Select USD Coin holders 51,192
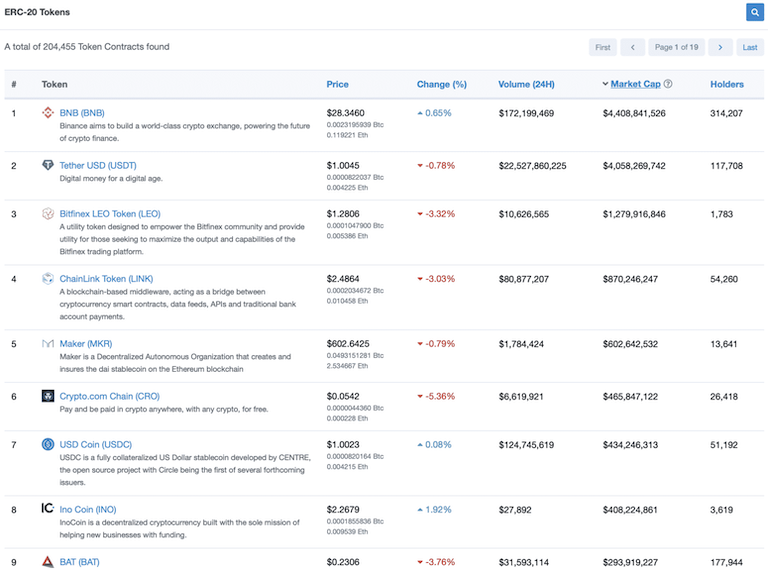This screenshot has height=570, width=768. tap(724, 445)
